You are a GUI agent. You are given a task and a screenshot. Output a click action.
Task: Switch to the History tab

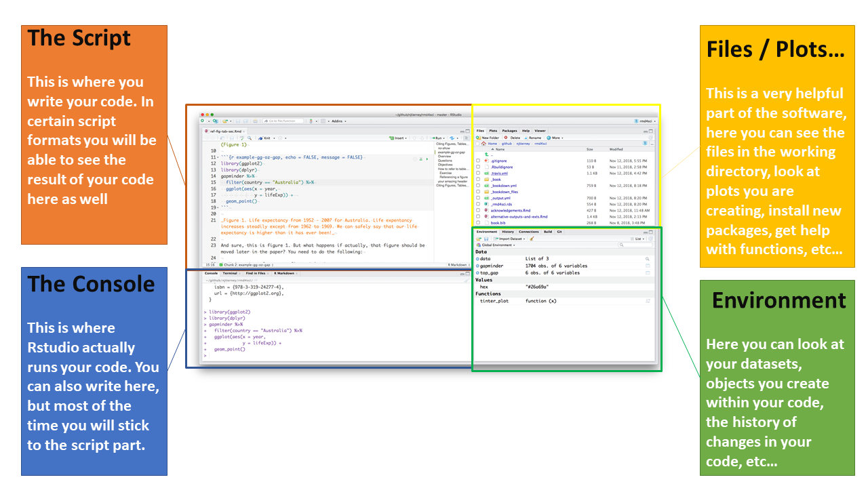[508, 232]
